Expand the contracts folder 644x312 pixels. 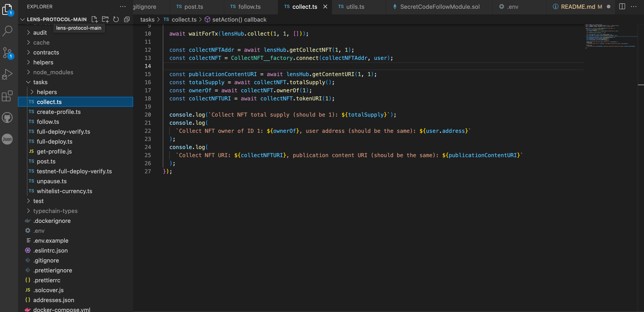tap(46, 52)
